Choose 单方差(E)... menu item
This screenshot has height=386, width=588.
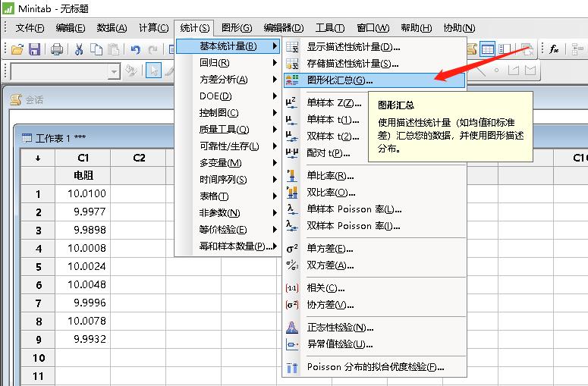point(374,249)
